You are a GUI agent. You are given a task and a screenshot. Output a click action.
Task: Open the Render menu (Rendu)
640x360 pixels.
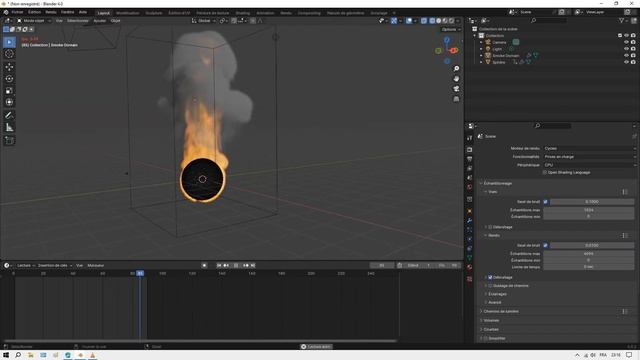pyautogui.click(x=51, y=12)
